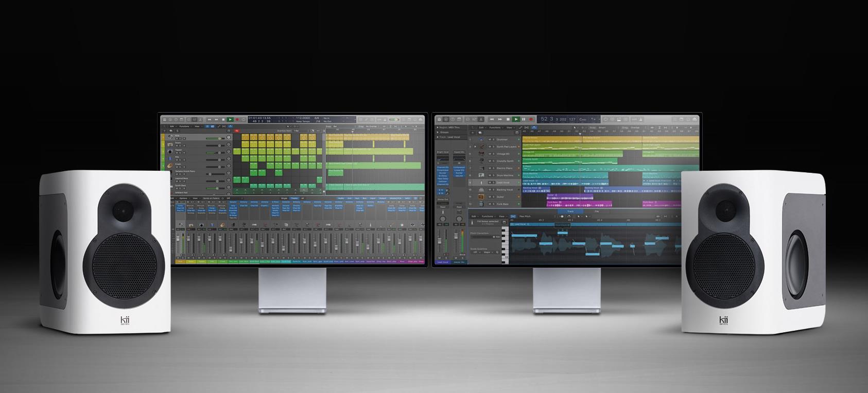Open the Functions menu in right tracks area

(x=495, y=127)
